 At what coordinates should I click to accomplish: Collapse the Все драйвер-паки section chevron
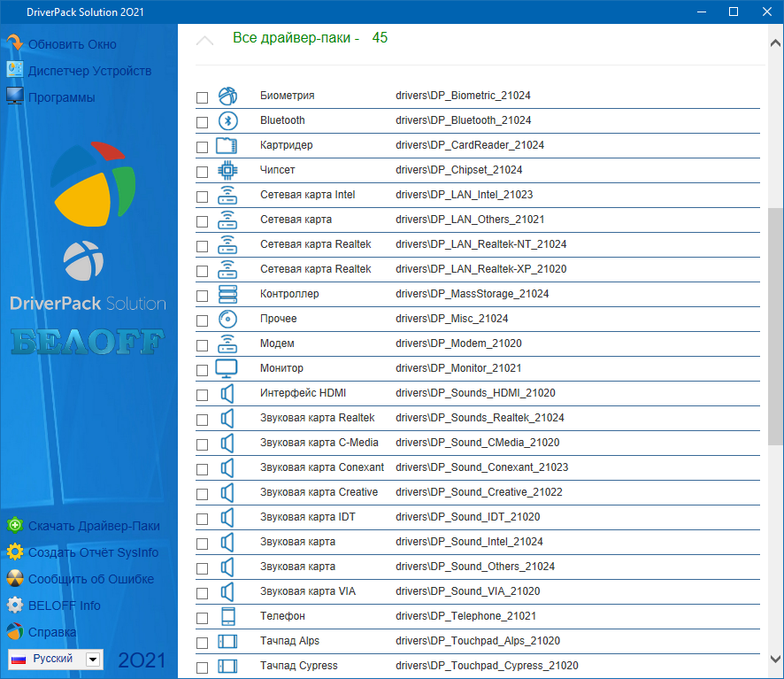pyautogui.click(x=204, y=41)
